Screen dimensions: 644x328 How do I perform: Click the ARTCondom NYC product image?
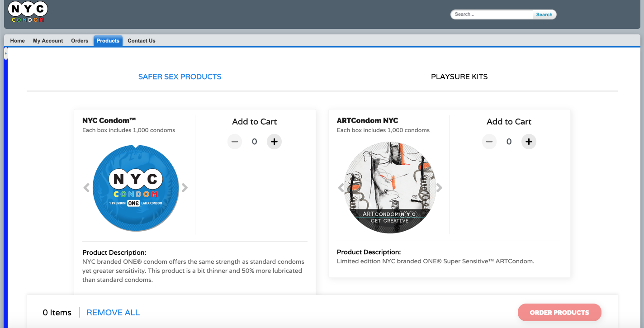click(x=390, y=188)
